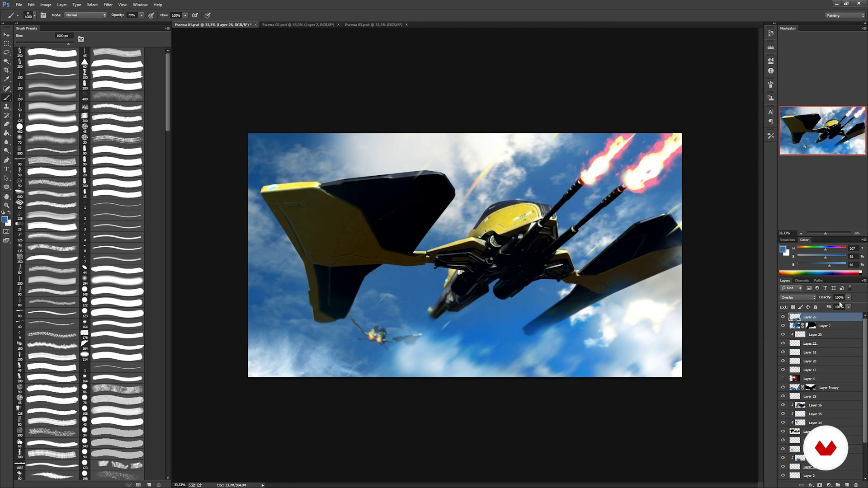868x488 pixels.
Task: Open brush preset picker arrow
Action: tap(34, 15)
